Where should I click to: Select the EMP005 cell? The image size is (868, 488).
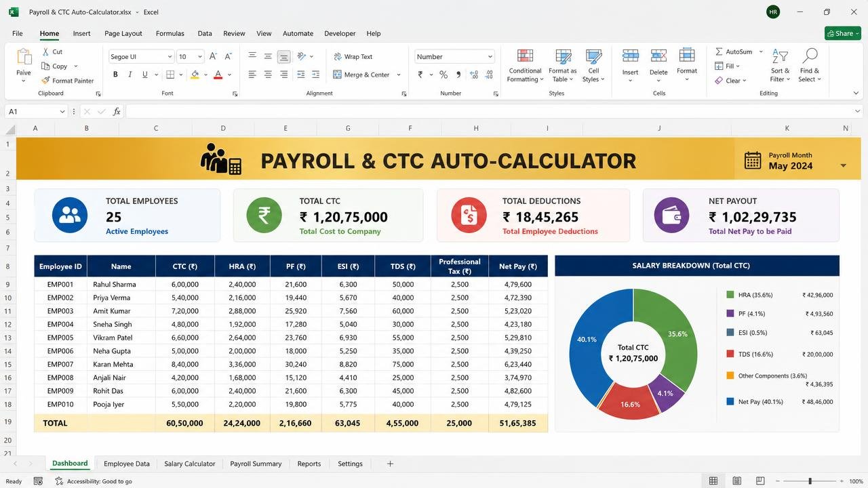60,338
